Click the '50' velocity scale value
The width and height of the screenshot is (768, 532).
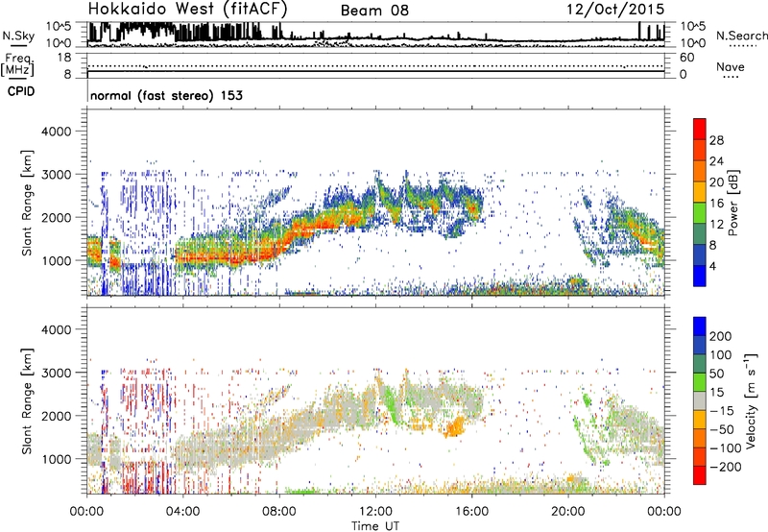pyautogui.click(x=716, y=374)
